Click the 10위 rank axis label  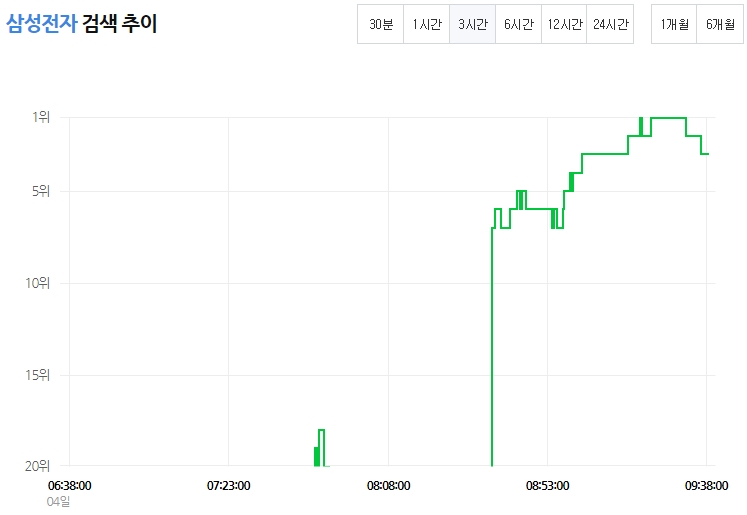(38, 283)
